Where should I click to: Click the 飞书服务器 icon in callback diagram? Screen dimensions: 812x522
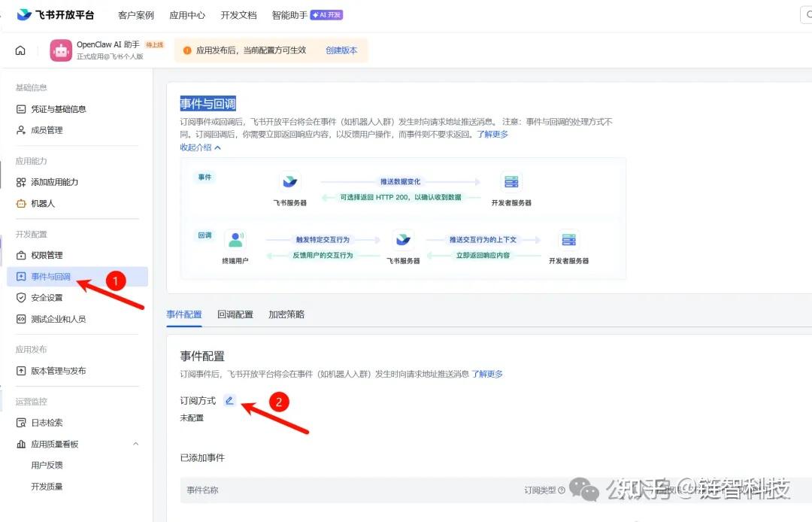click(403, 240)
